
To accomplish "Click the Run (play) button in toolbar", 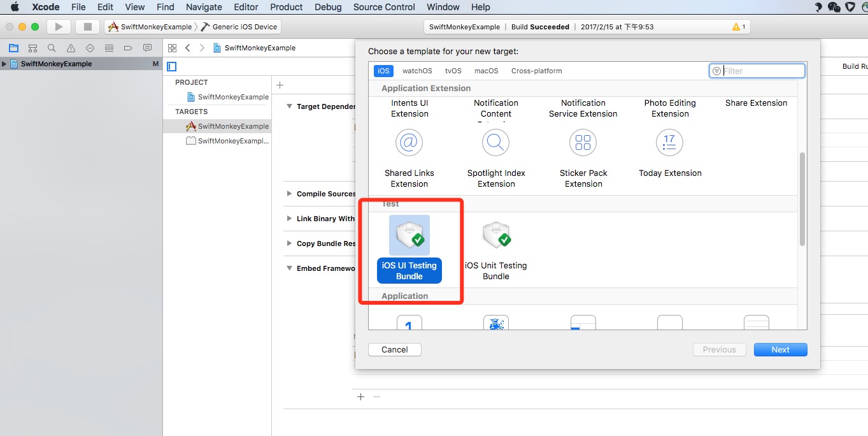I will (59, 27).
